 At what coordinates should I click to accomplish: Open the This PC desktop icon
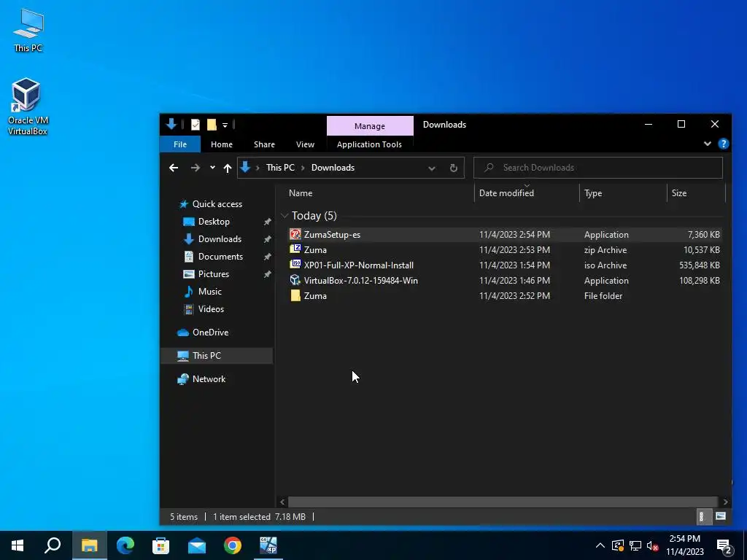pos(28,30)
